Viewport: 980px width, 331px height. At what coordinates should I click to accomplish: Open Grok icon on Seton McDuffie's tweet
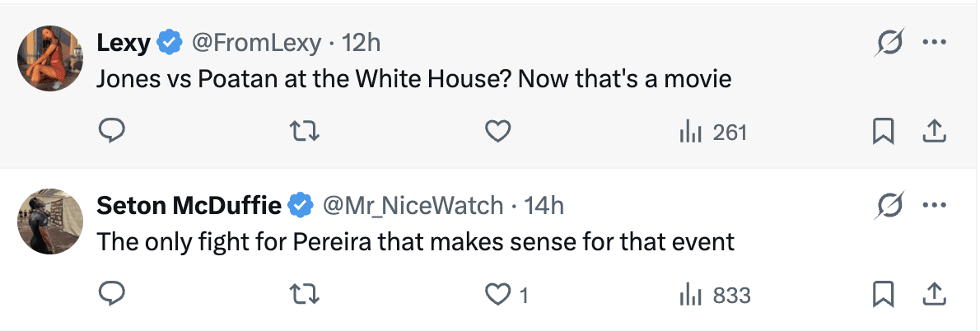(x=889, y=205)
